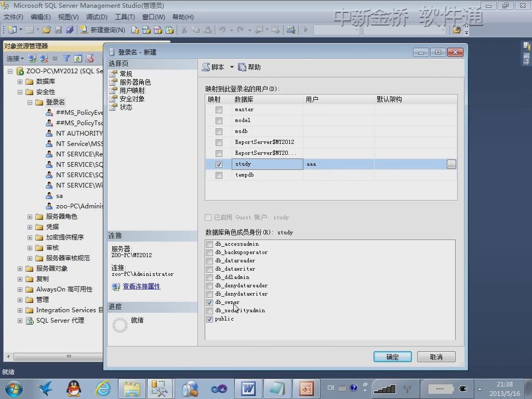Image resolution: width=532 pixels, height=399 pixels.
Task: Open the Window (窗口) menu
Action: click(154, 17)
